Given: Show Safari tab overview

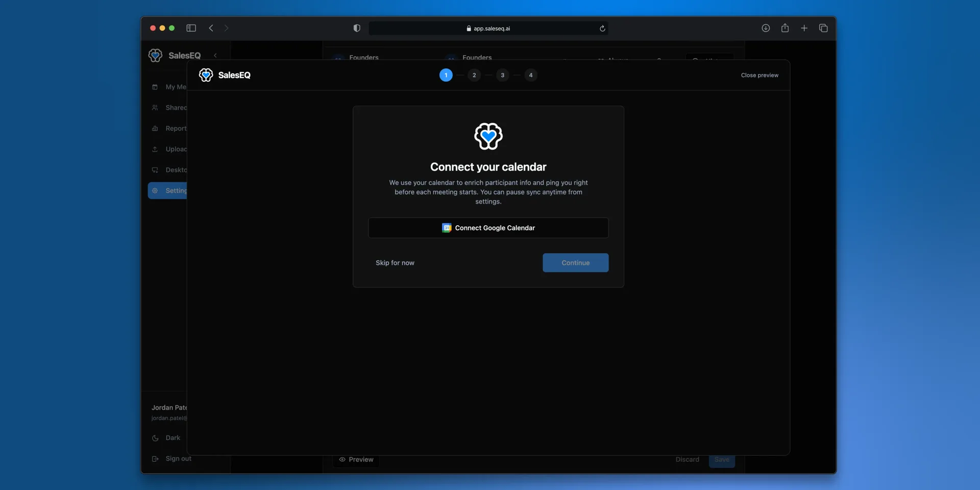Looking at the screenshot, I should click(823, 28).
